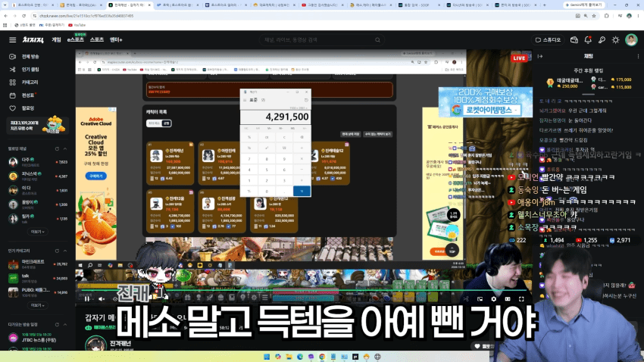Viewport: 644px width, 362px height.
Task: Open the 엔터+ tab in Chzzk header
Action: 116,40
